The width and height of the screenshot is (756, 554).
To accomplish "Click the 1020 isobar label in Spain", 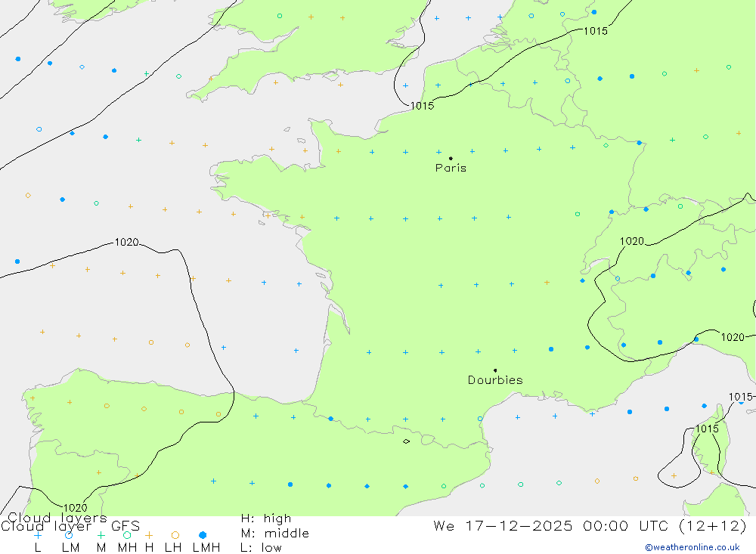I will (x=75, y=508).
